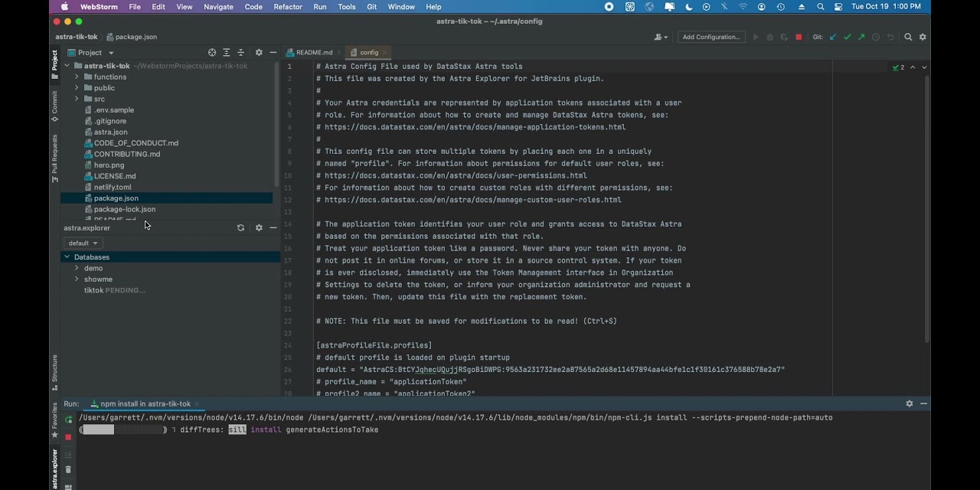Expand the src folder
The image size is (980, 490).
pos(77,99)
